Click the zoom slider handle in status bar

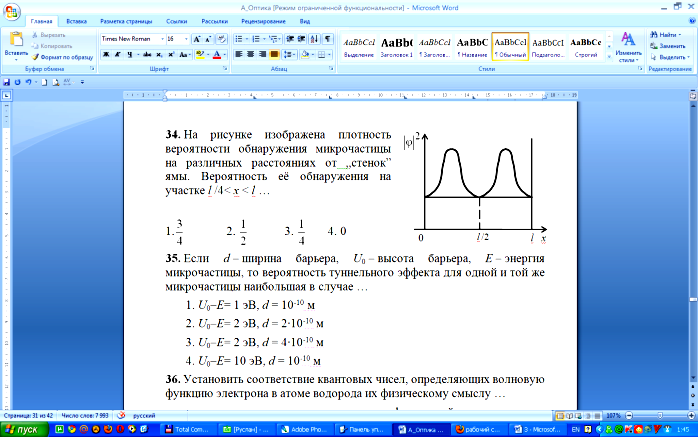coord(660,415)
